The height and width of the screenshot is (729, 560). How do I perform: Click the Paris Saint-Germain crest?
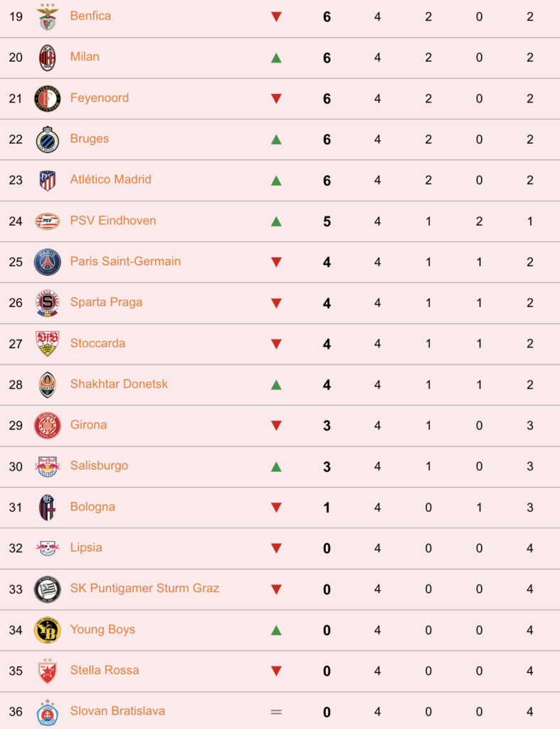[x=48, y=262]
